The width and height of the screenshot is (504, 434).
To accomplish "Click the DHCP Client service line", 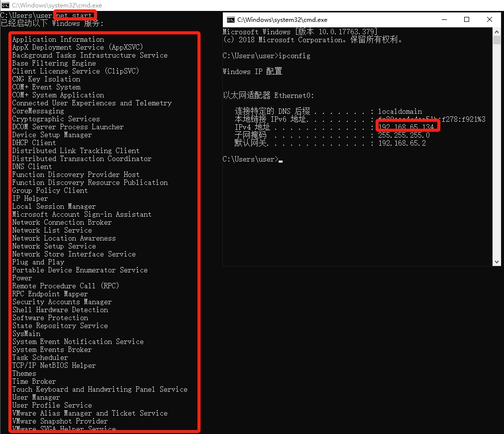I will [34, 143].
